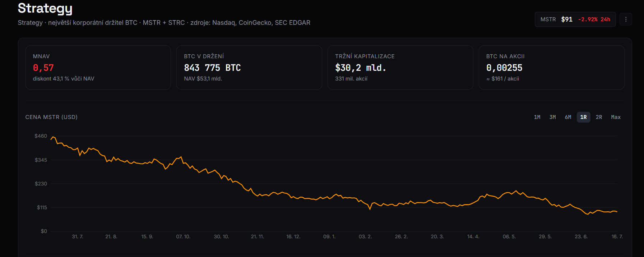Select the 1R time range

tap(583, 117)
